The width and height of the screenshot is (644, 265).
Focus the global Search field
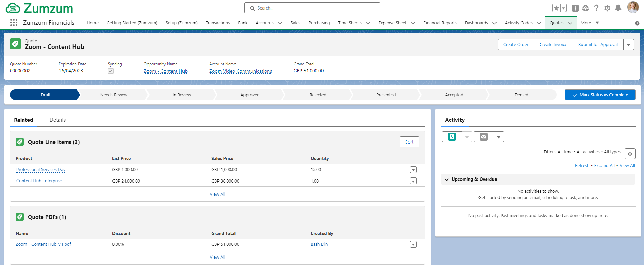pyautogui.click(x=312, y=8)
